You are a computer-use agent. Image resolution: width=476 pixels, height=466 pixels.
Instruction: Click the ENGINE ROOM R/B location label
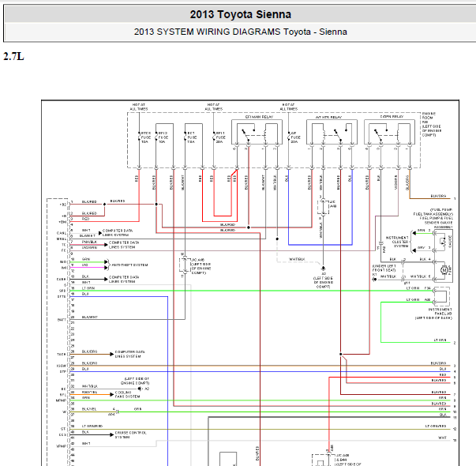coord(432,124)
